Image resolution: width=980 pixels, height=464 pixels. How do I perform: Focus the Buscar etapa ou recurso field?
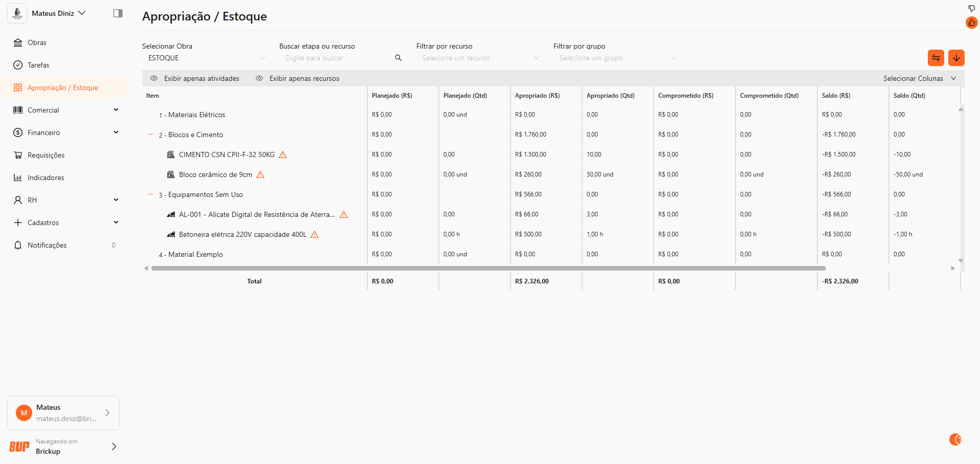coord(338,58)
